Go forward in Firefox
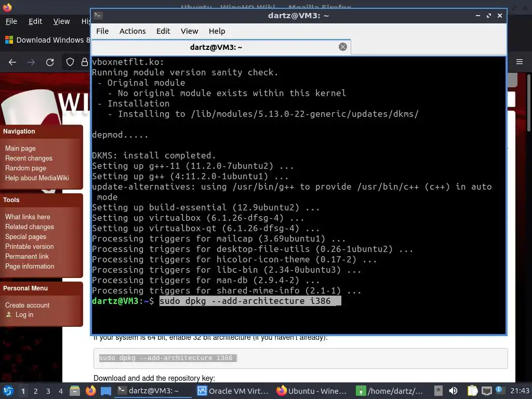The image size is (532, 399). [x=31, y=62]
